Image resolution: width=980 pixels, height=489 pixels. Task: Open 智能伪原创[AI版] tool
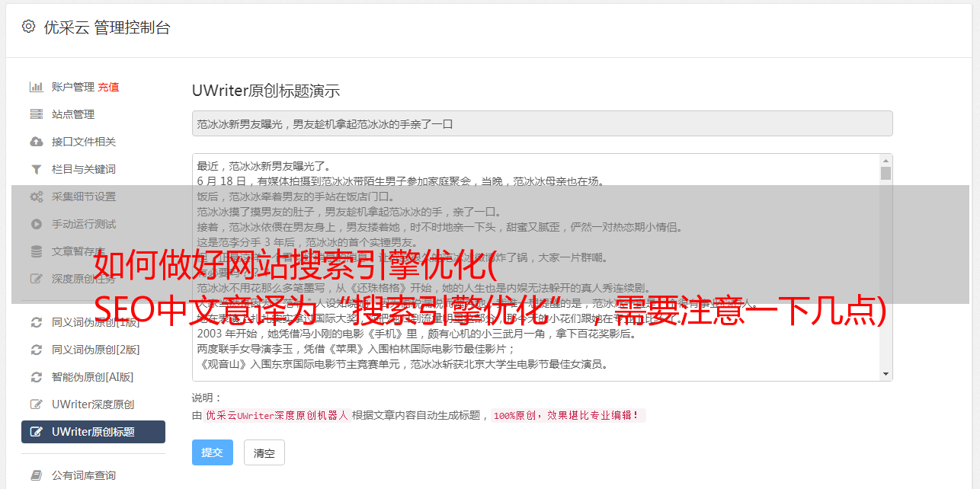point(93,377)
